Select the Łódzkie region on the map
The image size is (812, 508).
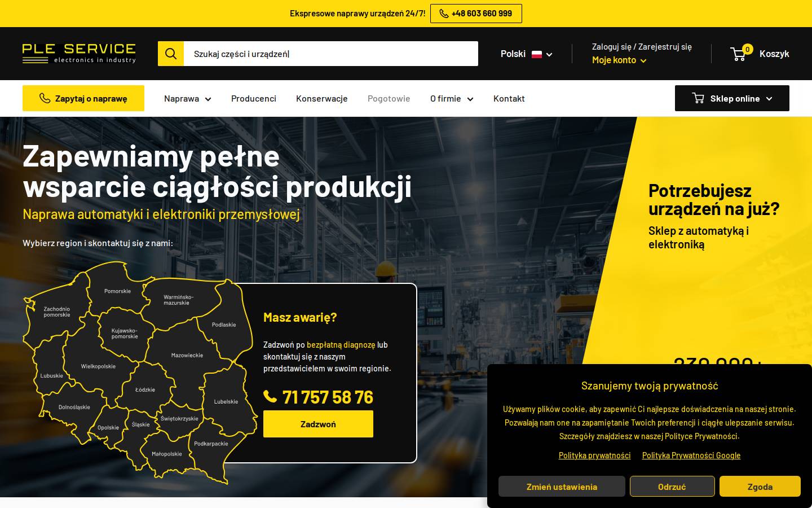(145, 390)
